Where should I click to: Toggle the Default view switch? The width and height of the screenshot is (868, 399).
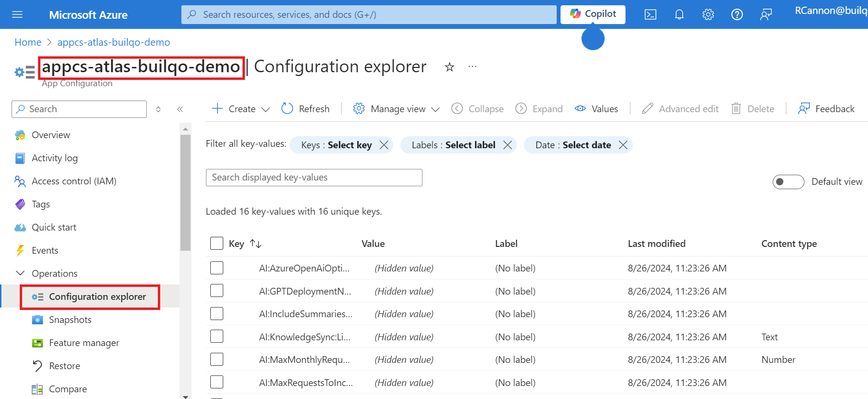tap(788, 182)
